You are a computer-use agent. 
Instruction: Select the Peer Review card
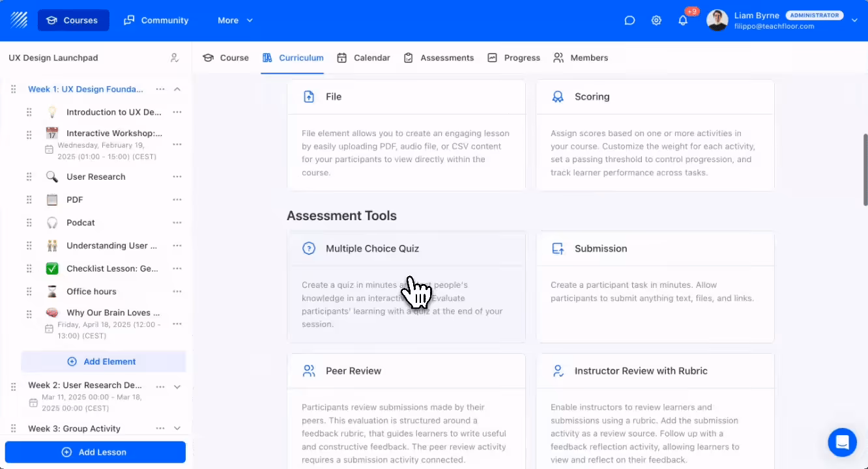click(x=406, y=411)
